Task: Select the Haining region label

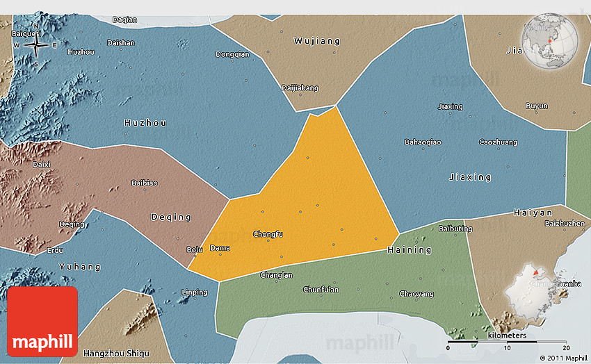Action: coord(409,249)
